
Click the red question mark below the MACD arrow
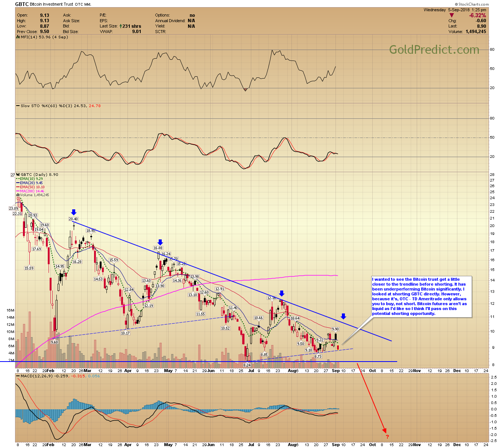(x=388, y=437)
